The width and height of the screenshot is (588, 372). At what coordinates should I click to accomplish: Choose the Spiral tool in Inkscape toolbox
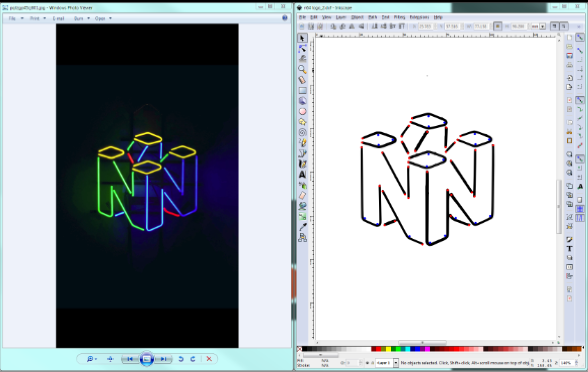click(303, 132)
